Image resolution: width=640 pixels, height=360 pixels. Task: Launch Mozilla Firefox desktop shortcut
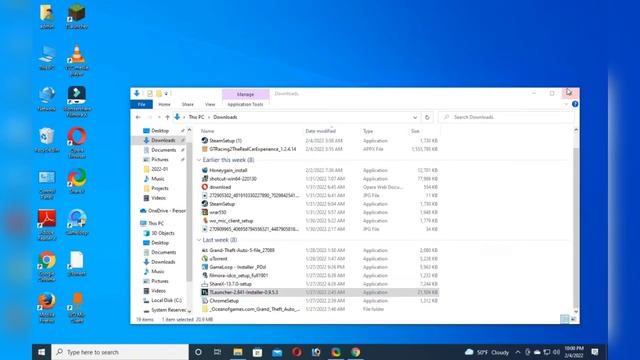point(47,308)
